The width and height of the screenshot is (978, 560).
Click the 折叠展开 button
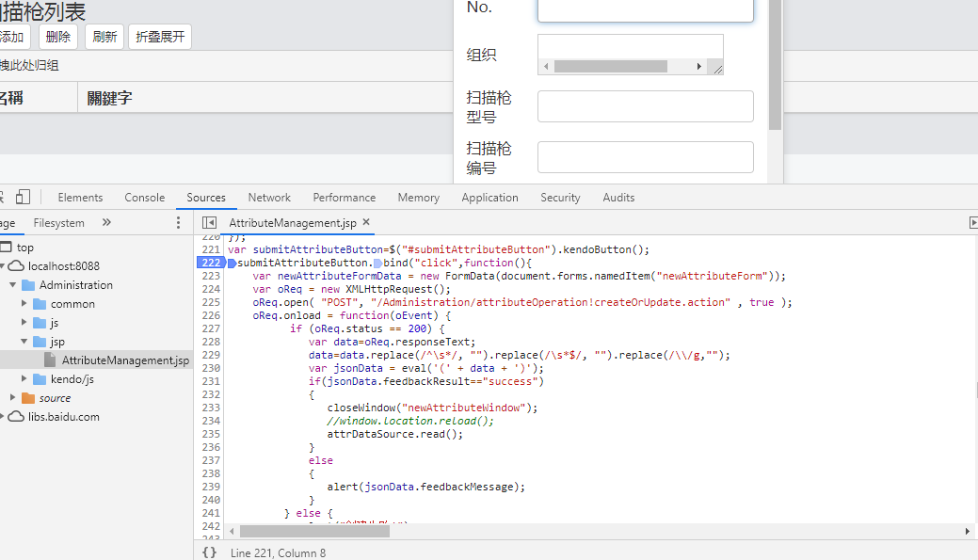click(x=160, y=37)
